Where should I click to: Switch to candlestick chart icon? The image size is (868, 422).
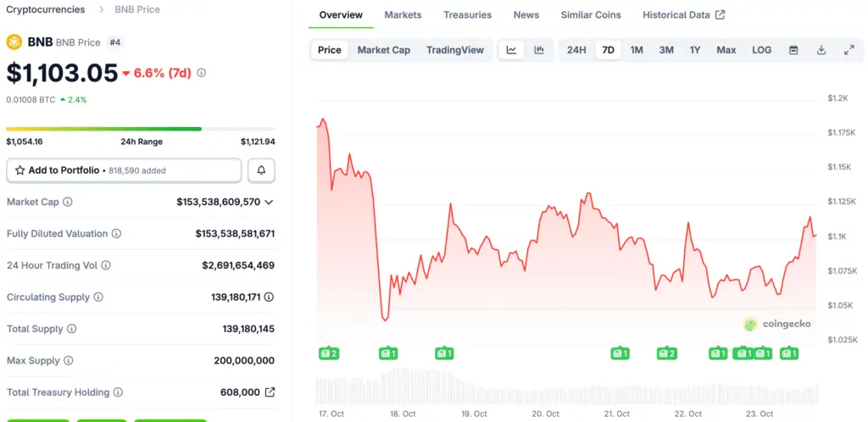539,50
